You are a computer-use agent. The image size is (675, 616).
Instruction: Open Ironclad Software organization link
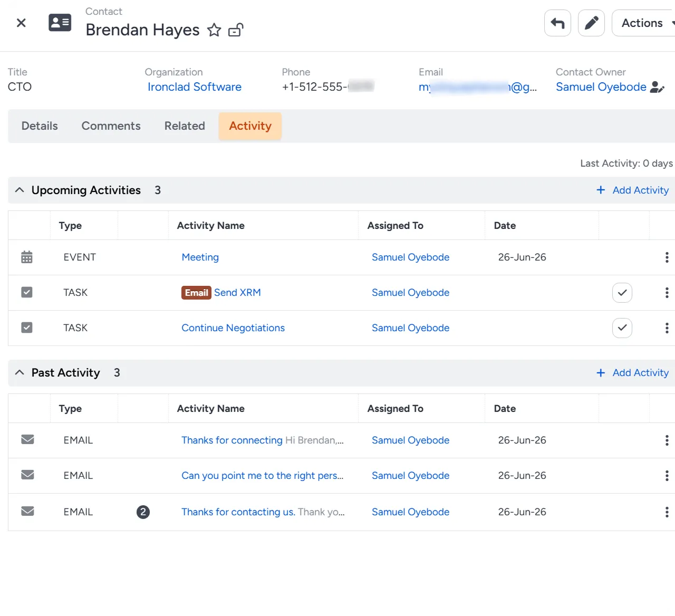click(195, 87)
